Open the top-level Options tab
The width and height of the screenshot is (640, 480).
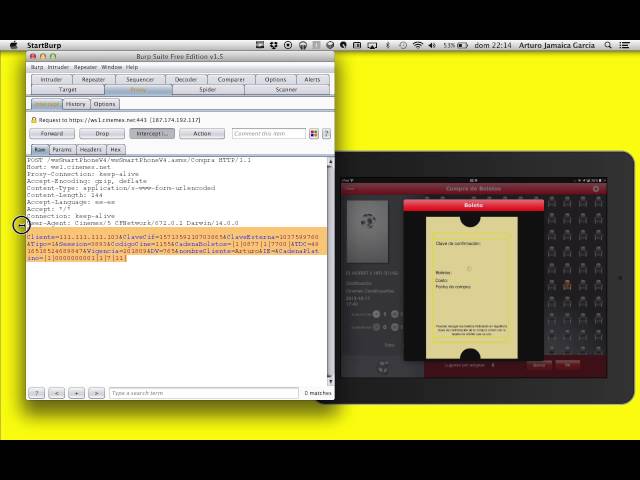coord(275,80)
